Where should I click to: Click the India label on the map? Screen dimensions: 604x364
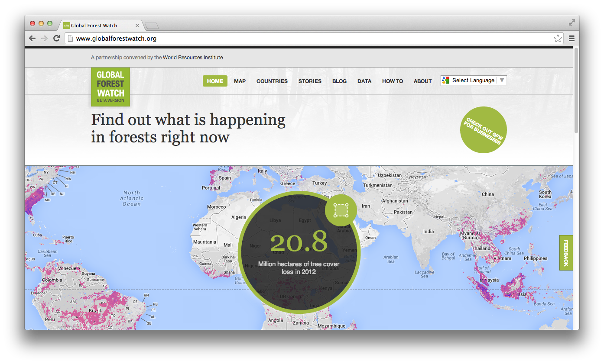coord(429,231)
